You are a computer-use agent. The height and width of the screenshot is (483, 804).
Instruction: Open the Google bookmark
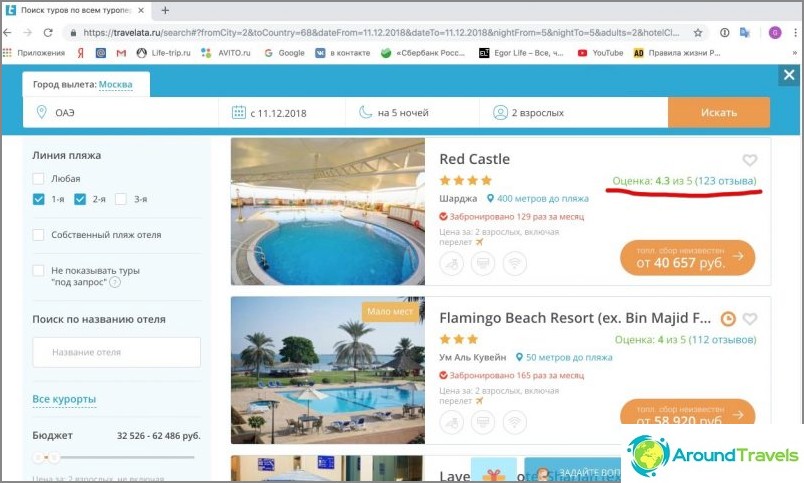pyautogui.click(x=284, y=53)
